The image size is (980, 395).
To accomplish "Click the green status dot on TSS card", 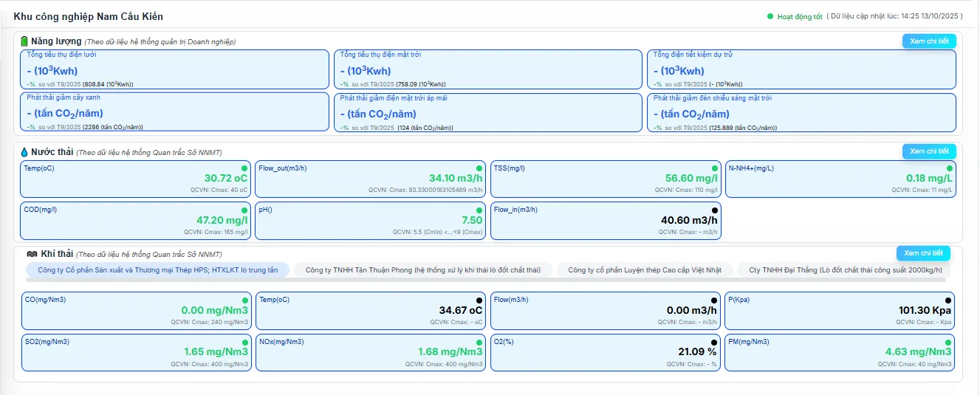I will 714,169.
